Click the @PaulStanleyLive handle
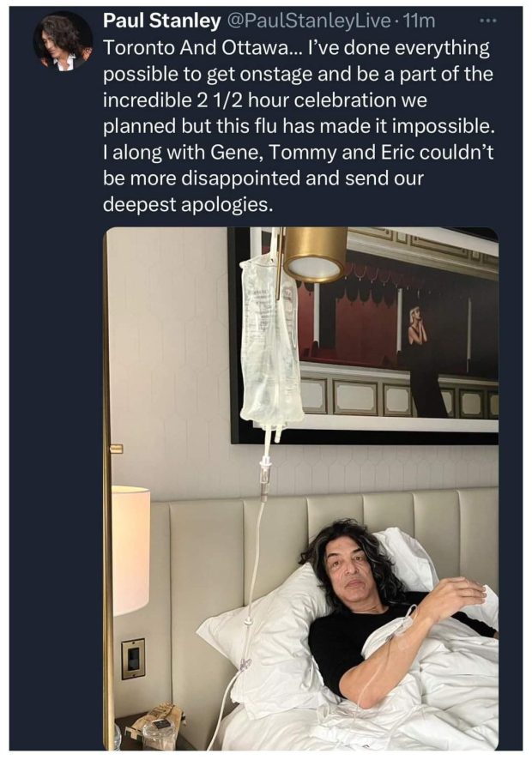The image size is (532, 760). [x=307, y=21]
